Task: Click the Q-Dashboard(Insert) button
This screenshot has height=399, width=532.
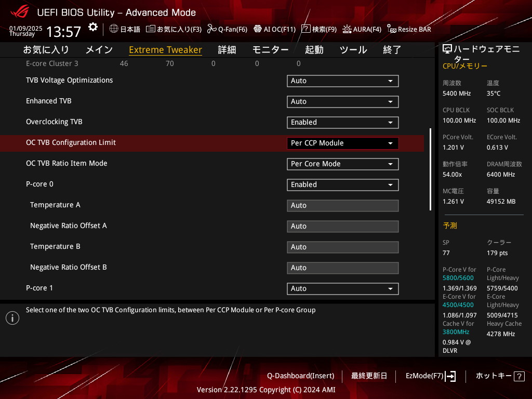Action: click(x=300, y=376)
